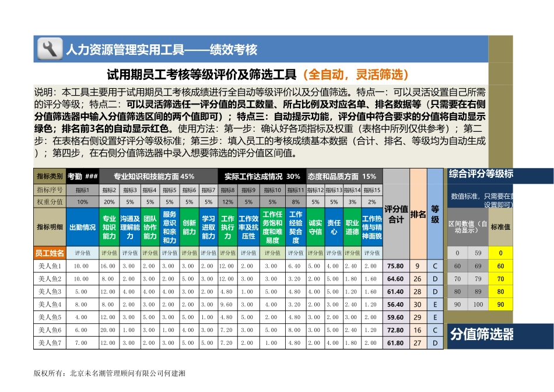The width and height of the screenshot is (554, 392).
Task: Select the 出勤情况 indicator detail cell
Action: [x=83, y=228]
